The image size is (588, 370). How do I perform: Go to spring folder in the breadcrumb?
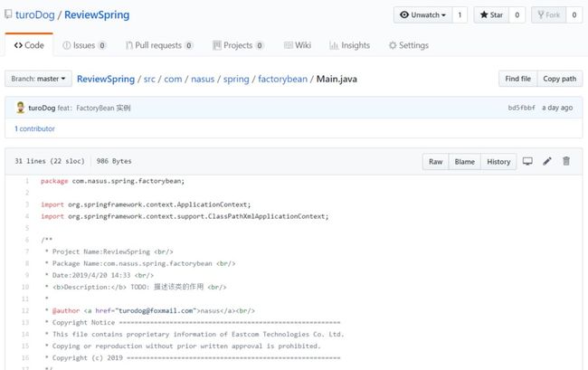[236, 79]
